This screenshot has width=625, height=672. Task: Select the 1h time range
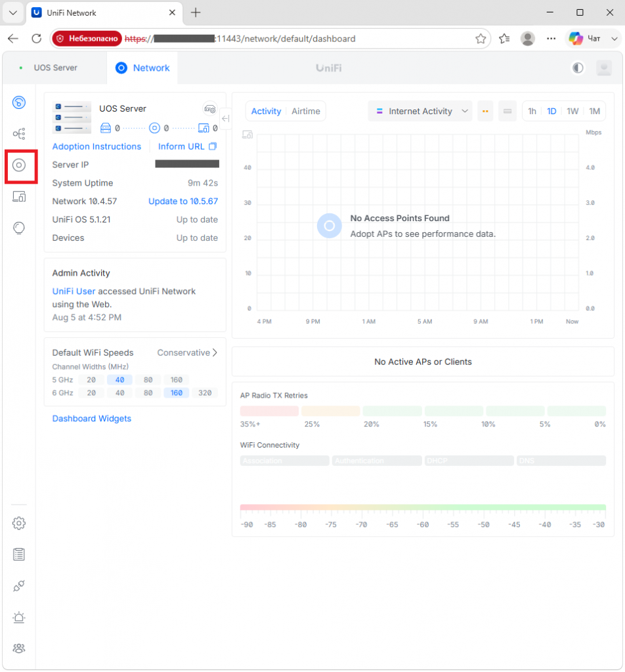532,111
